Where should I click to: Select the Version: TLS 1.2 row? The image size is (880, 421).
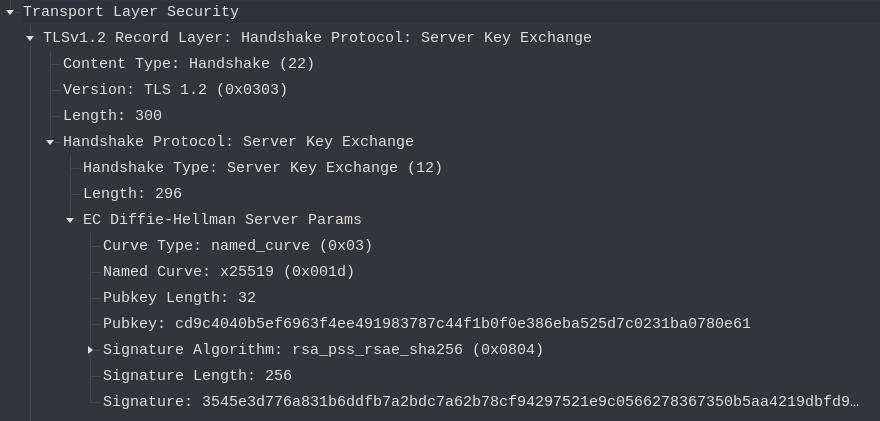pyautogui.click(x=175, y=90)
